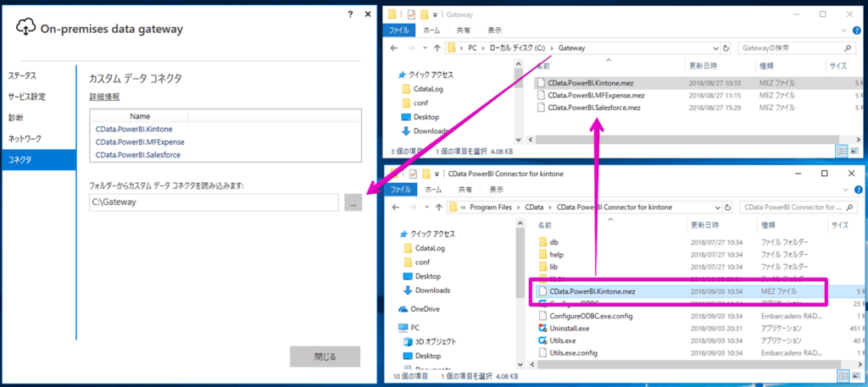Click the C:\Gateway folder path field
Screen dimensions: 868x387
click(x=214, y=202)
